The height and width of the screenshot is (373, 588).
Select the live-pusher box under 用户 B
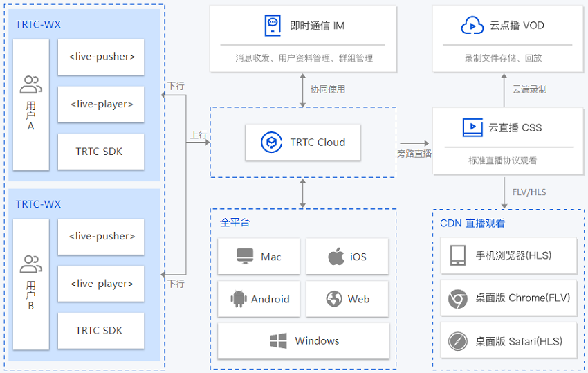pyautogui.click(x=101, y=237)
